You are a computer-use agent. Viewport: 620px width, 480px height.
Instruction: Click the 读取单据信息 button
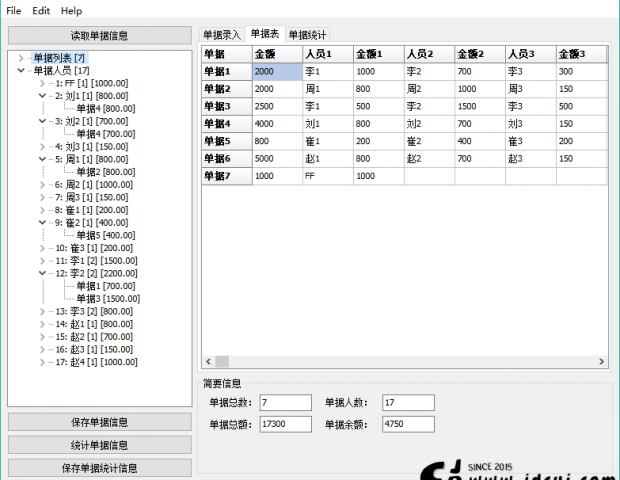[100, 35]
